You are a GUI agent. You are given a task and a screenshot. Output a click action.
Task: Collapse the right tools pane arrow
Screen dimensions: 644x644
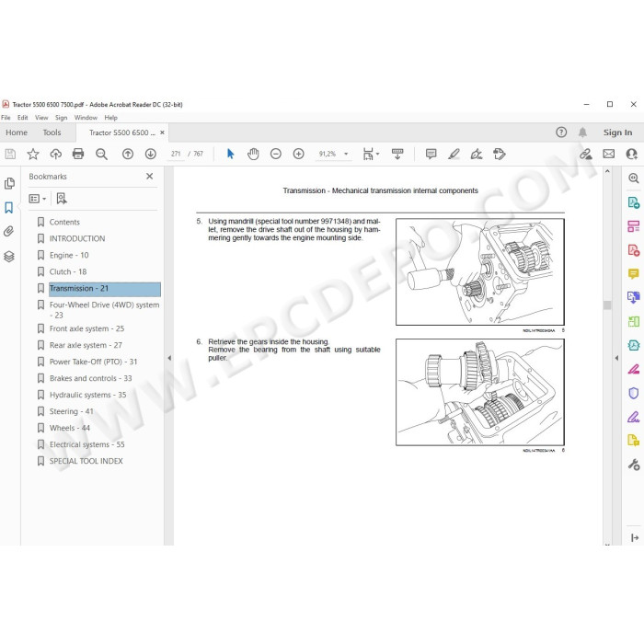point(616,358)
